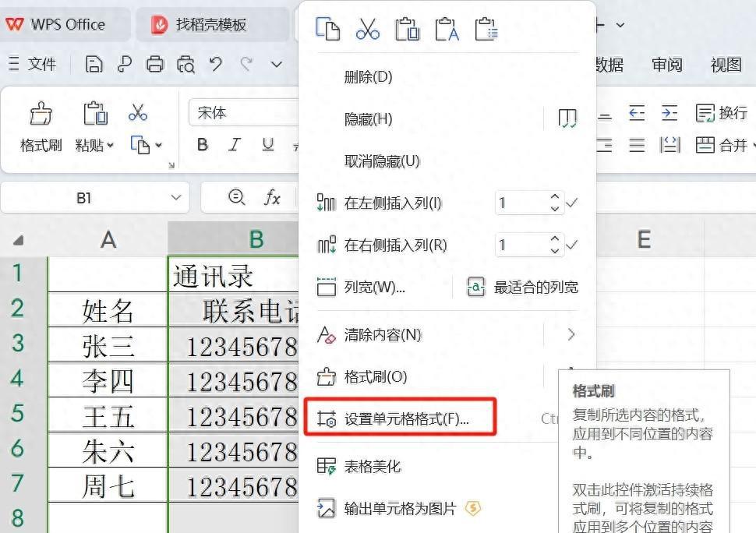Select column E header
Viewport: 756px width, 533px height.
(650, 239)
